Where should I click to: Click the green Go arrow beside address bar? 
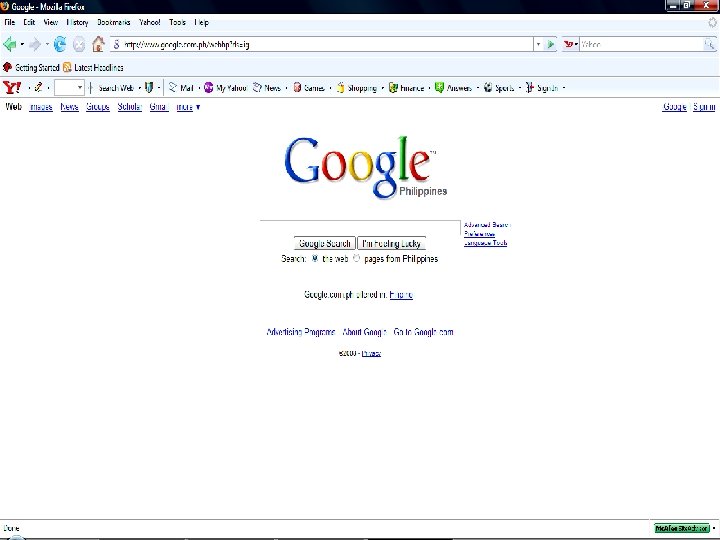click(x=550, y=45)
